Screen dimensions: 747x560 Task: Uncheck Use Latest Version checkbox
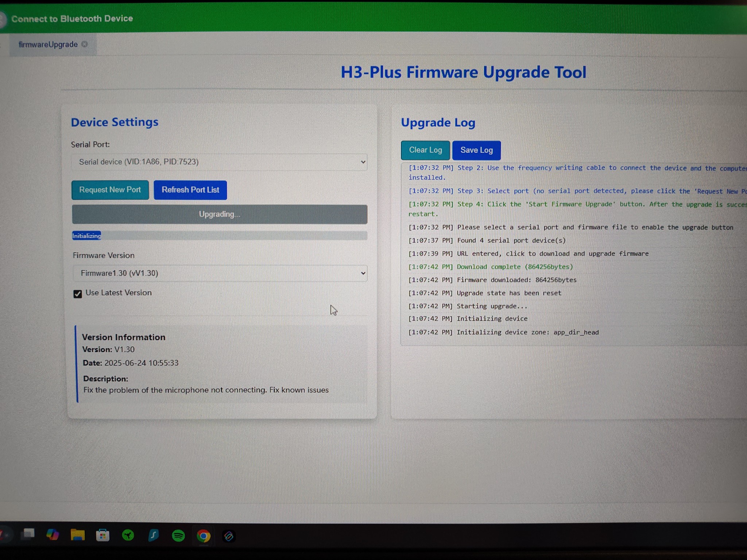77,294
